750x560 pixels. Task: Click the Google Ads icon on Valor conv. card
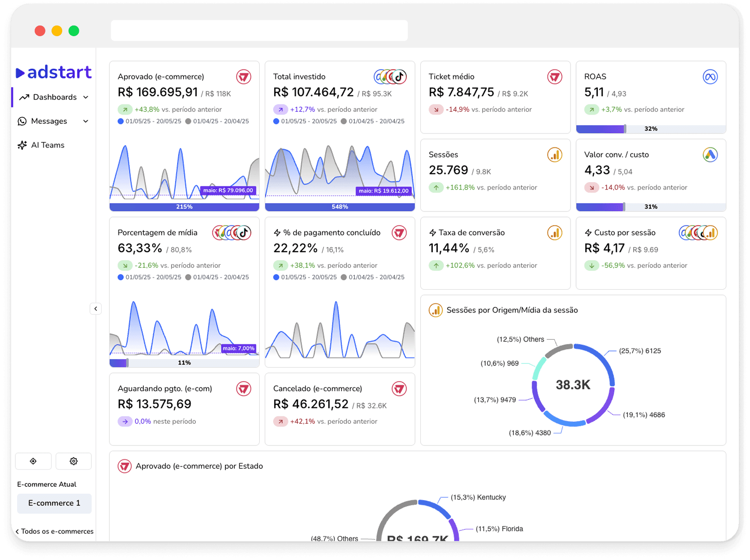[x=710, y=154]
